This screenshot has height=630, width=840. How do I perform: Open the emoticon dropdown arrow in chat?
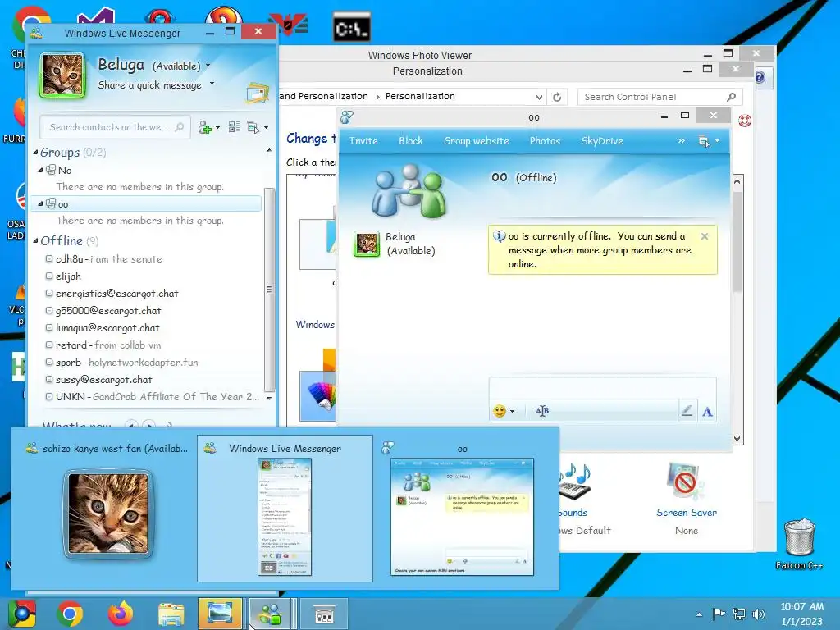click(x=512, y=412)
